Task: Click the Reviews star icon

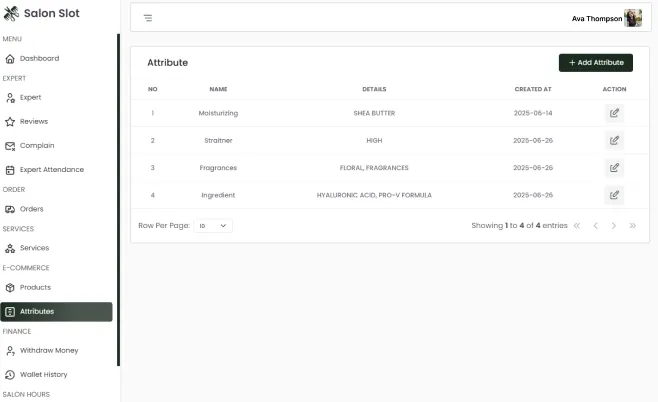Action: 10,122
